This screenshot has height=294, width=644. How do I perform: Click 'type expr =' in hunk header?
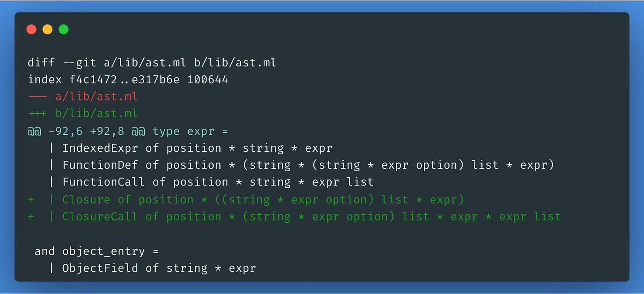(x=190, y=132)
